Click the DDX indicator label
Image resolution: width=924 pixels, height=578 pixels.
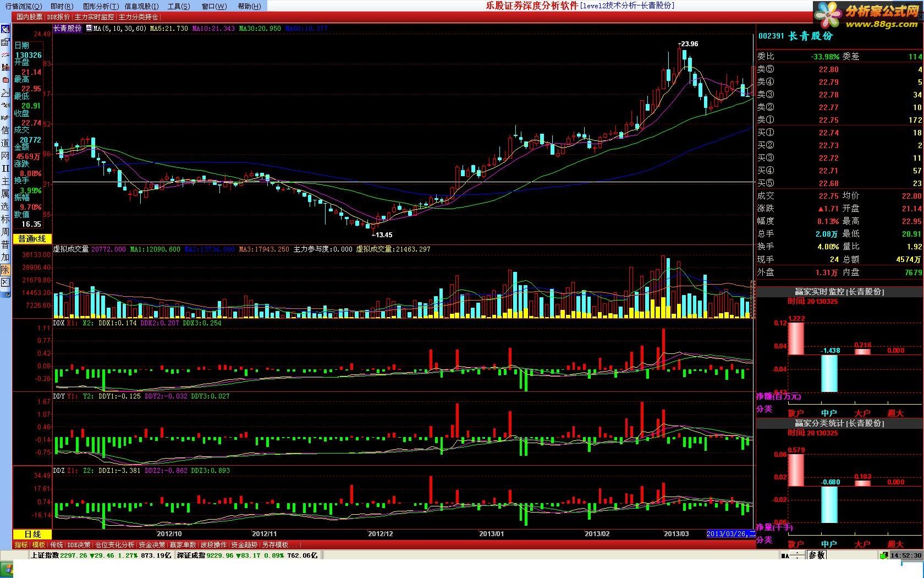pyautogui.click(x=59, y=323)
